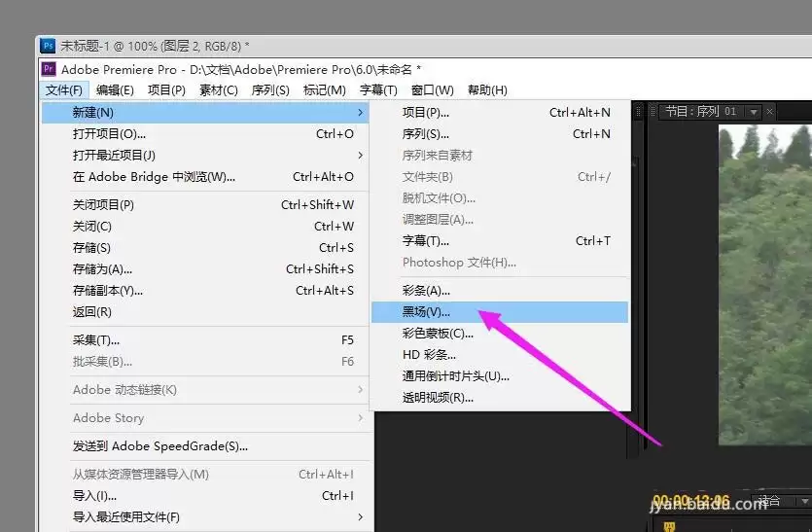Open the 标记(M) menu

tap(325, 90)
